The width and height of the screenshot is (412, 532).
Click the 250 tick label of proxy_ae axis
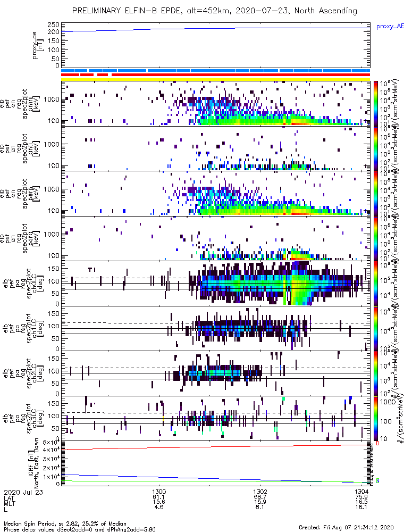(53, 25)
